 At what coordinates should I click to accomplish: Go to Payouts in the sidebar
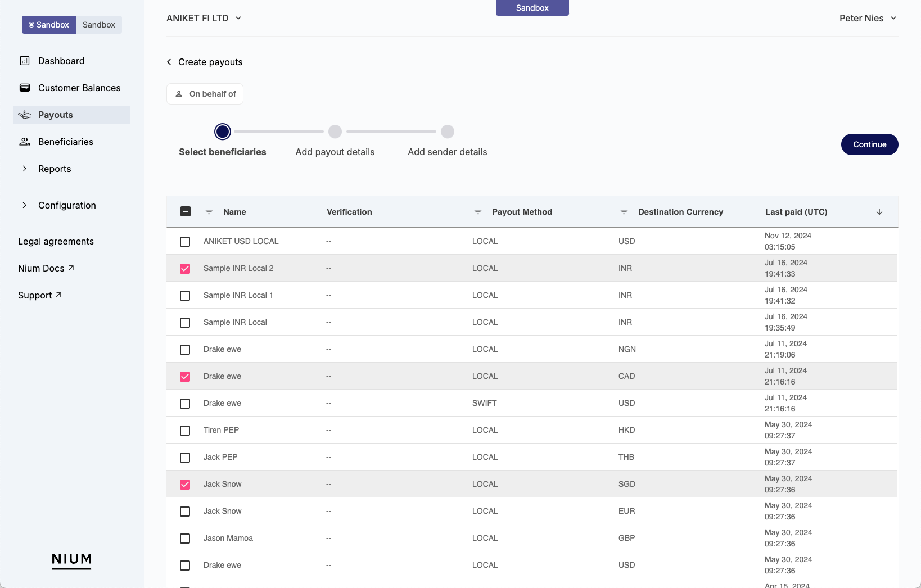(55, 115)
